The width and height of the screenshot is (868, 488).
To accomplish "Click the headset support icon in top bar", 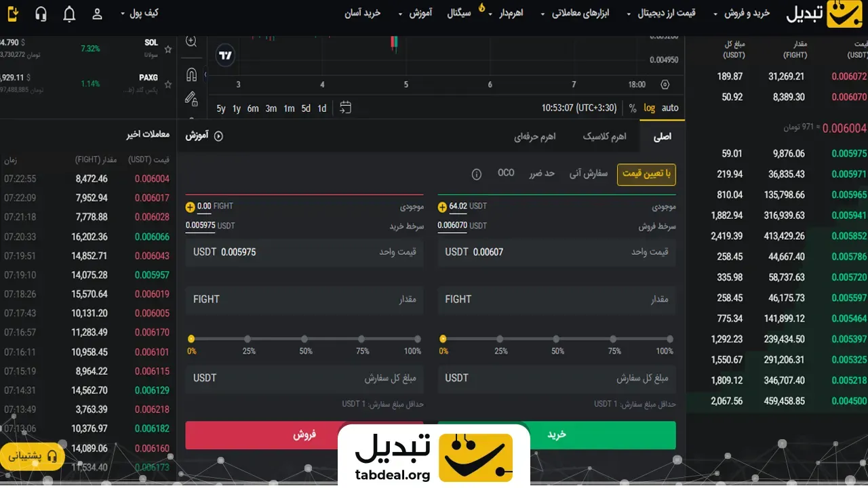I will tap(40, 14).
